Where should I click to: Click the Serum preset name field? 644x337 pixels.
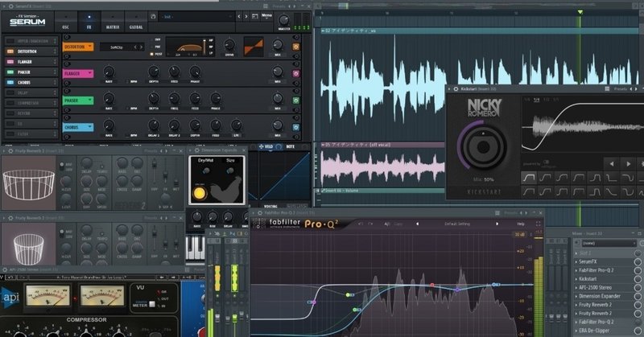pyautogui.click(x=197, y=17)
